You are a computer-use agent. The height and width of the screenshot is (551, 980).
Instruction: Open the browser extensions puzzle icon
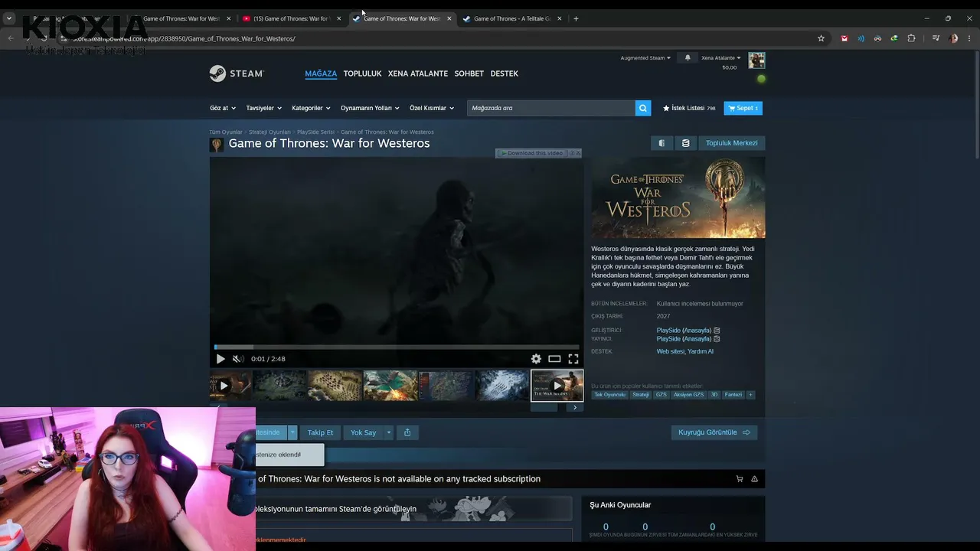[x=911, y=38]
